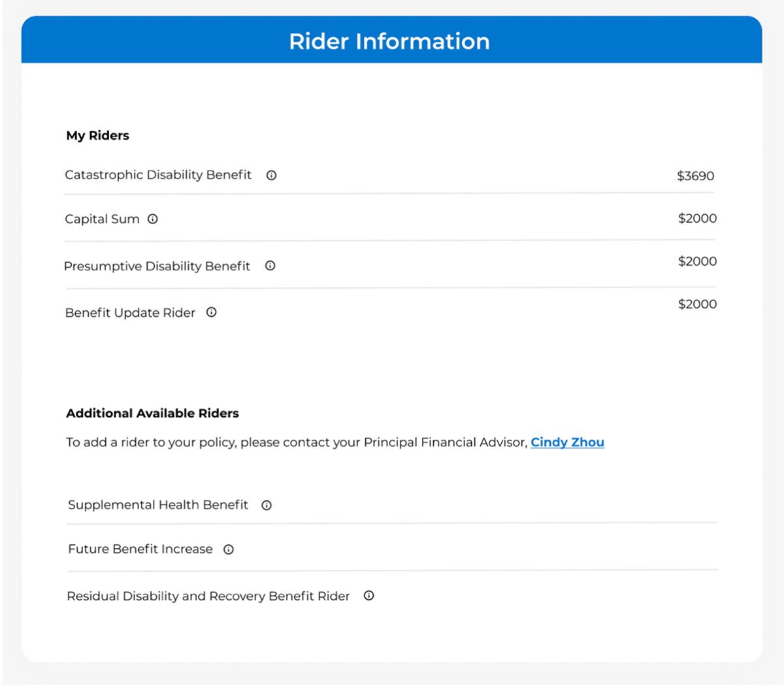
Task: Click info icon next to Presumptive Disability Benefit
Action: (x=270, y=265)
